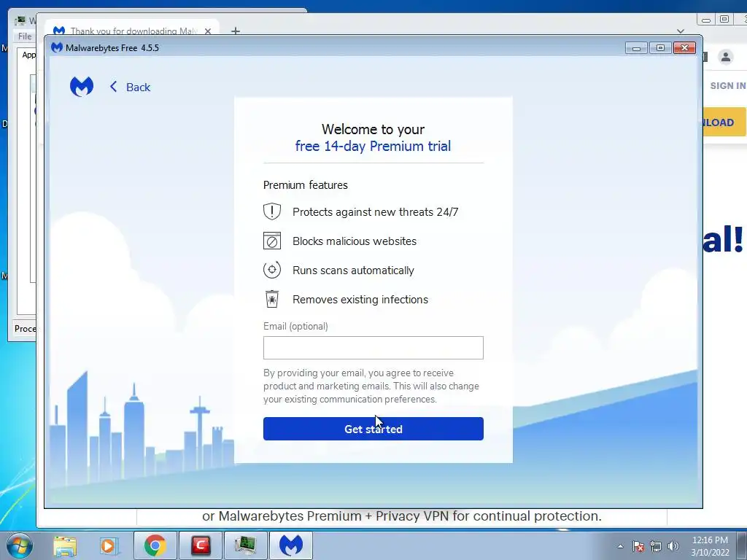This screenshot has width=747, height=560.
Task: Go Back in Malwarebytes setup
Action: click(130, 87)
